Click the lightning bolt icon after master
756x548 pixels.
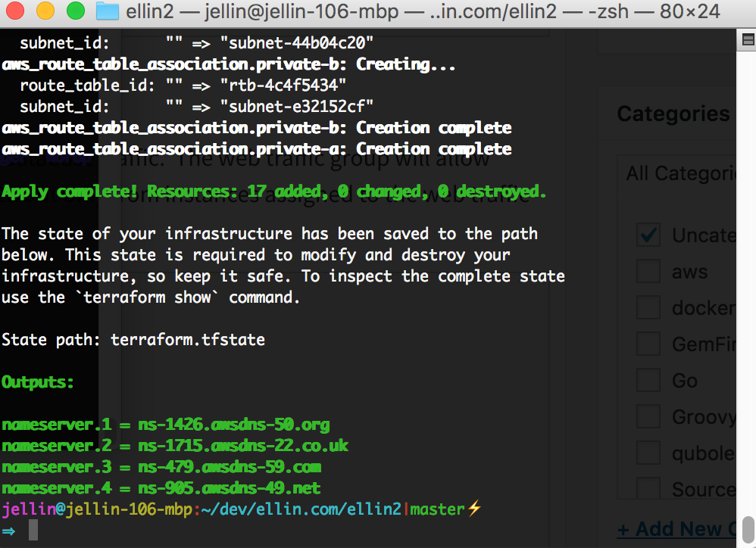(x=474, y=508)
